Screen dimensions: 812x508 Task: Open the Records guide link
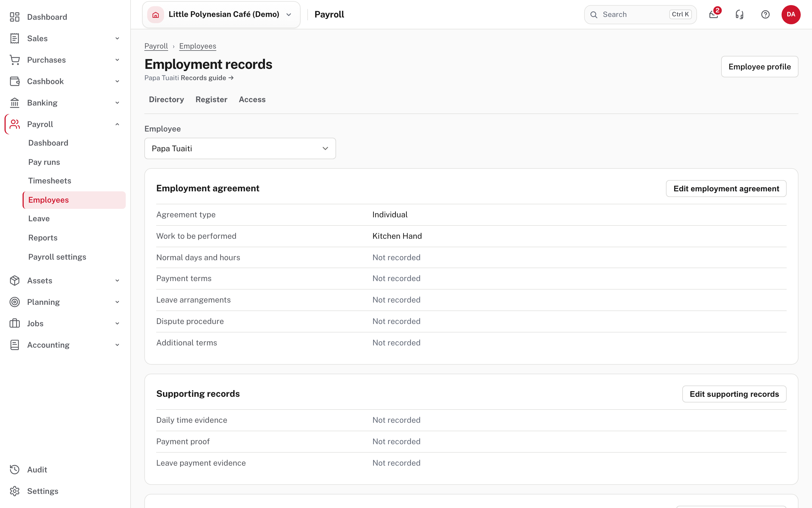coord(207,78)
